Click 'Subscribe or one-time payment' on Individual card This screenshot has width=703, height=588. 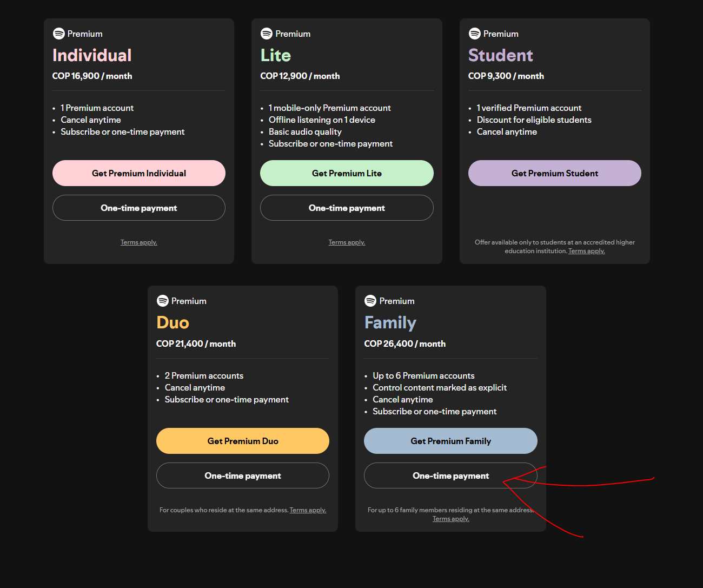click(x=123, y=132)
